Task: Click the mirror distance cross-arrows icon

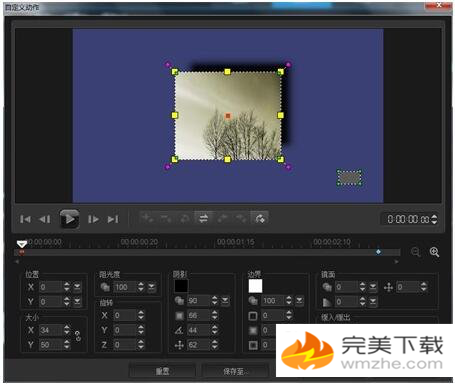Action: click(389, 287)
